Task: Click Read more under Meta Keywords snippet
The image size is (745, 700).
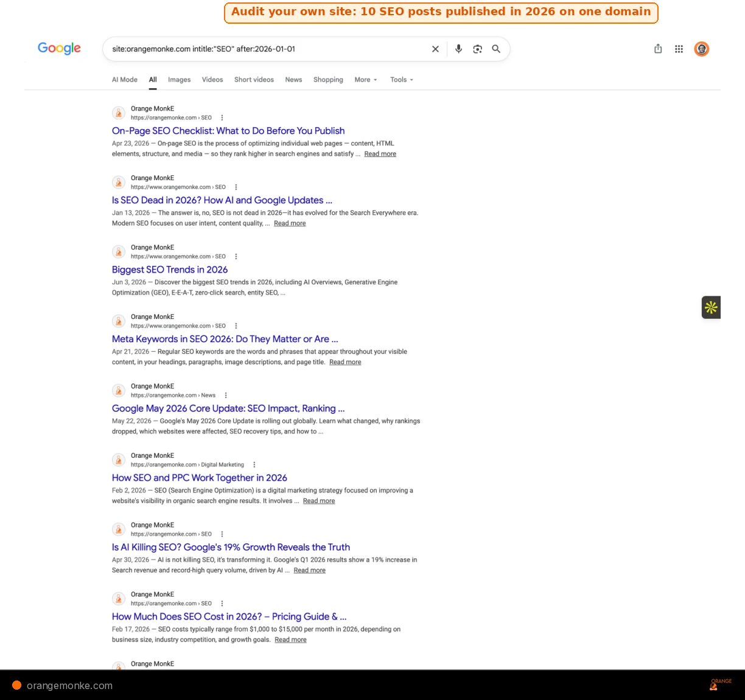Action: point(345,362)
